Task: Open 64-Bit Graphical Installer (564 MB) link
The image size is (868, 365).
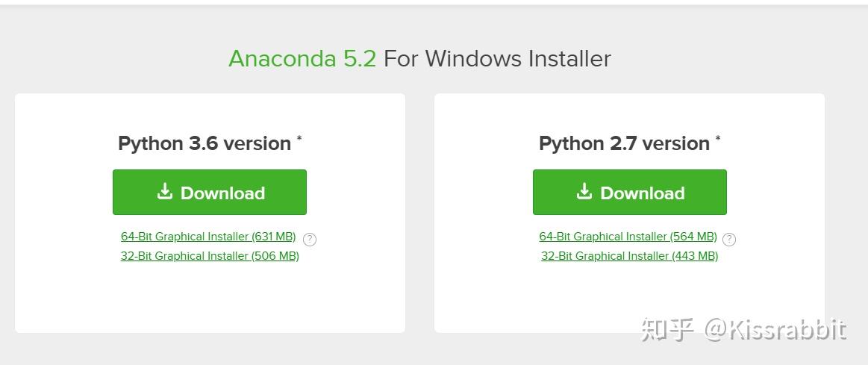Action: tap(628, 237)
